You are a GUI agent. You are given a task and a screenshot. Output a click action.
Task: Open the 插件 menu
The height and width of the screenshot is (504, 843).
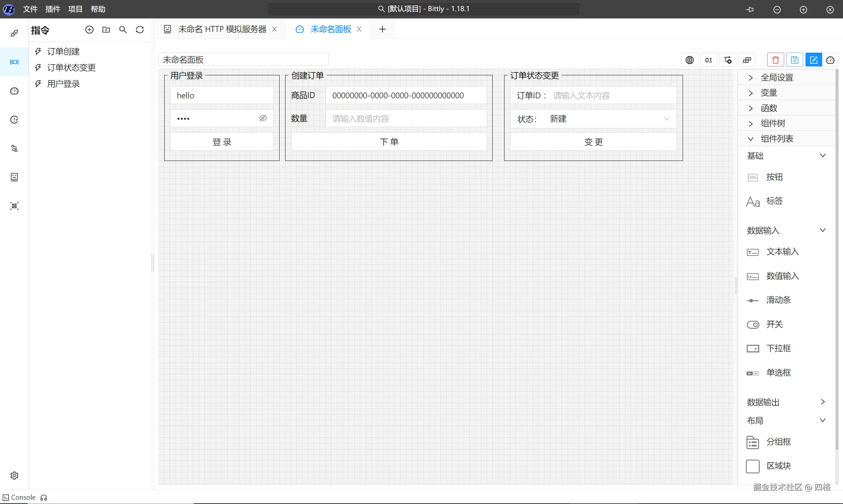click(53, 9)
